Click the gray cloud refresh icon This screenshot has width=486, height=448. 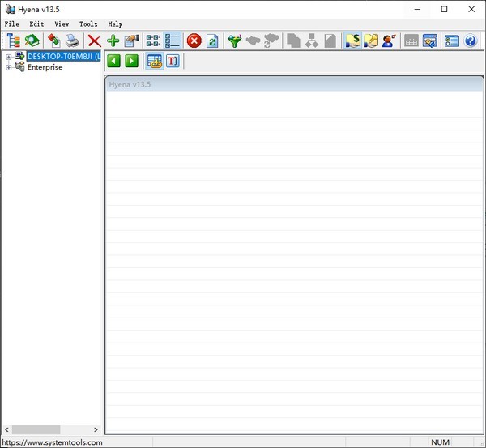[271, 41]
